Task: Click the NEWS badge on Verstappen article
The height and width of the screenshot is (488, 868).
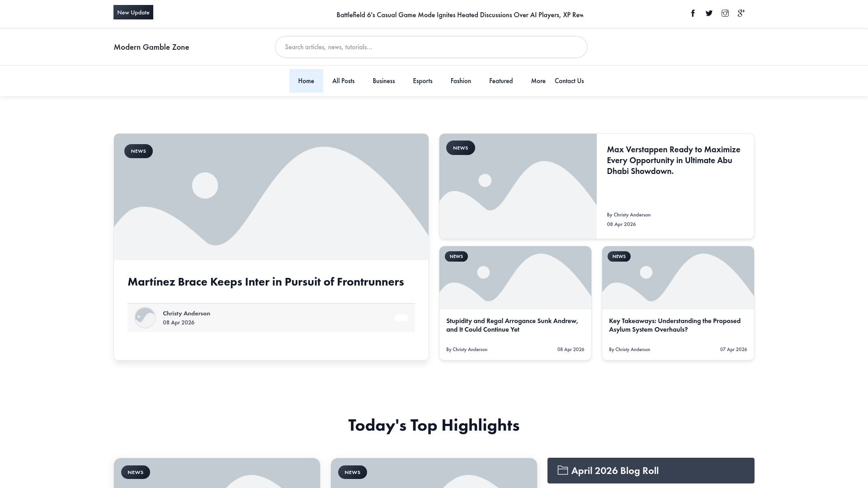Action: [460, 148]
